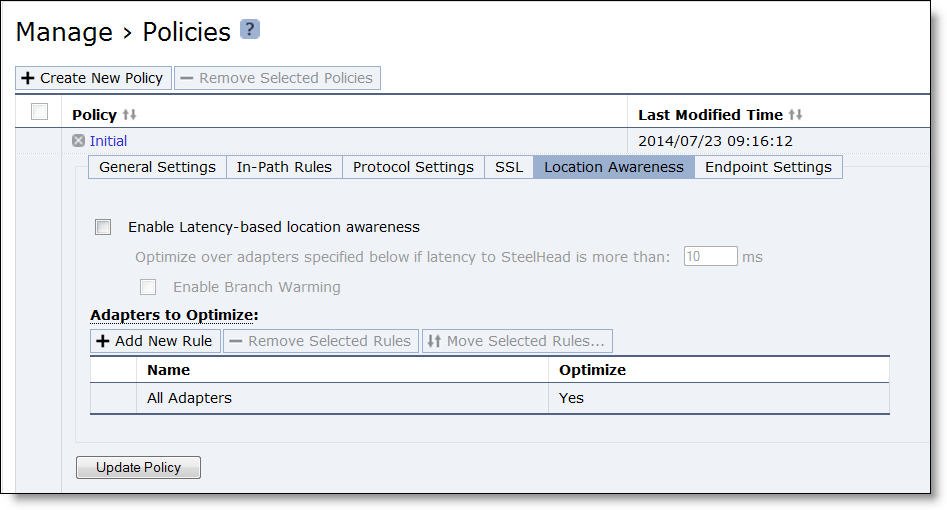Open the Endpoint Settings tab
947x510 pixels.
point(768,167)
